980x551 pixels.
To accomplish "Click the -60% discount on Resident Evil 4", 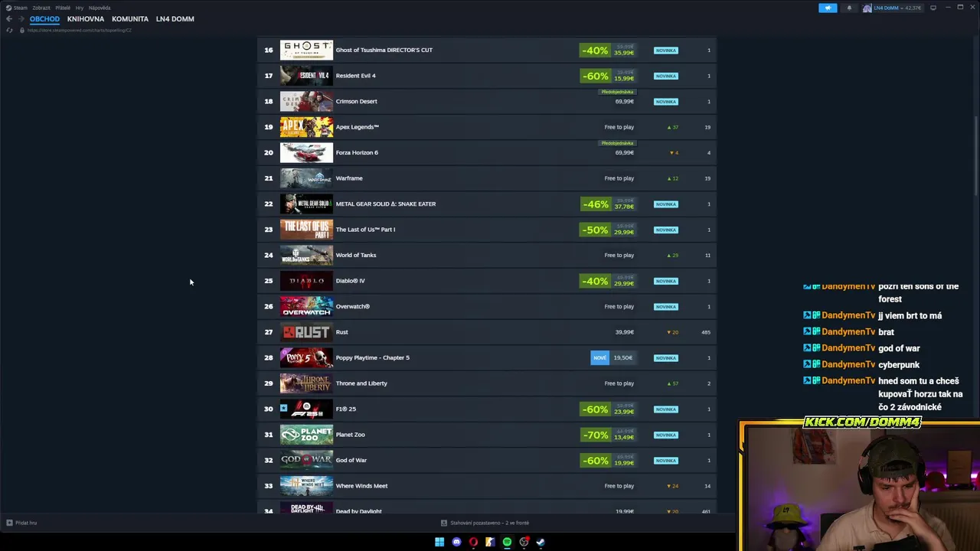I will (x=595, y=76).
